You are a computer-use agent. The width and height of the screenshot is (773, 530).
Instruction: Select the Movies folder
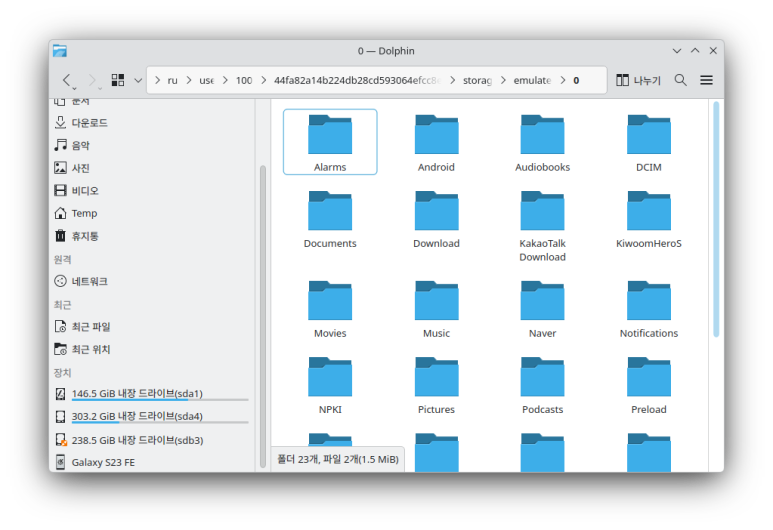tap(330, 308)
